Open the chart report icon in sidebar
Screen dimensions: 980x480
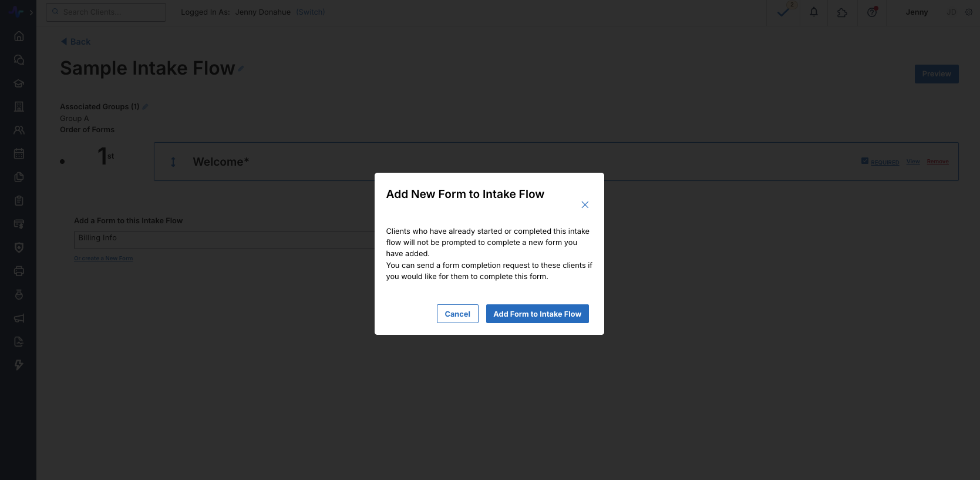click(19, 342)
